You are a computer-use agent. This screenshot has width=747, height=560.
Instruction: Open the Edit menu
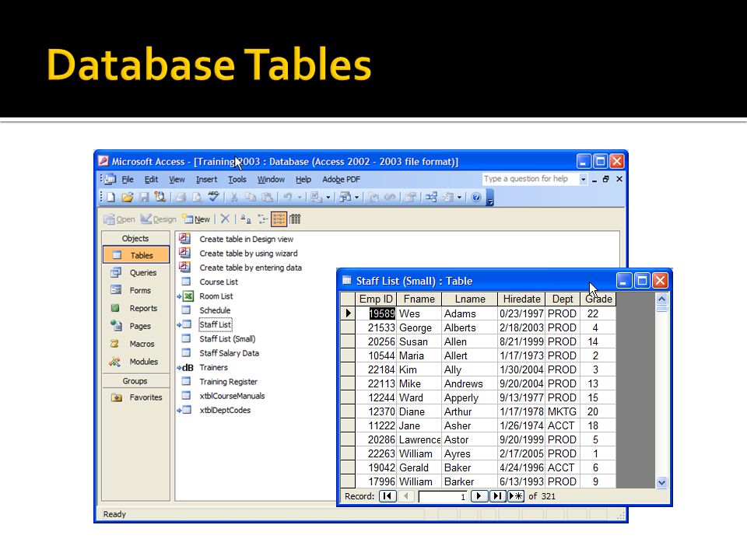(151, 180)
